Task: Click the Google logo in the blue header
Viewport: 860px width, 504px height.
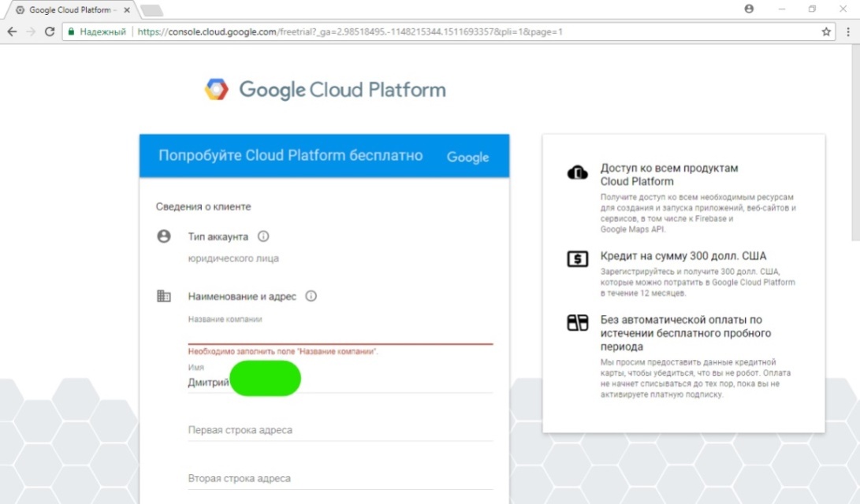Action: coord(467,157)
